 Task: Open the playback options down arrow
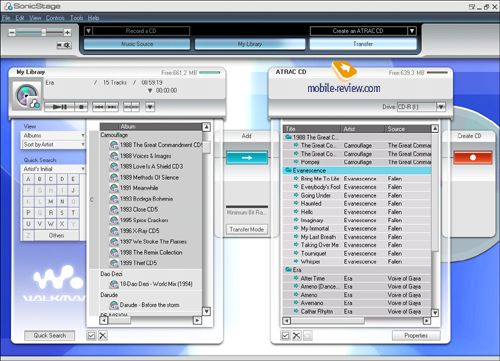pos(150,107)
